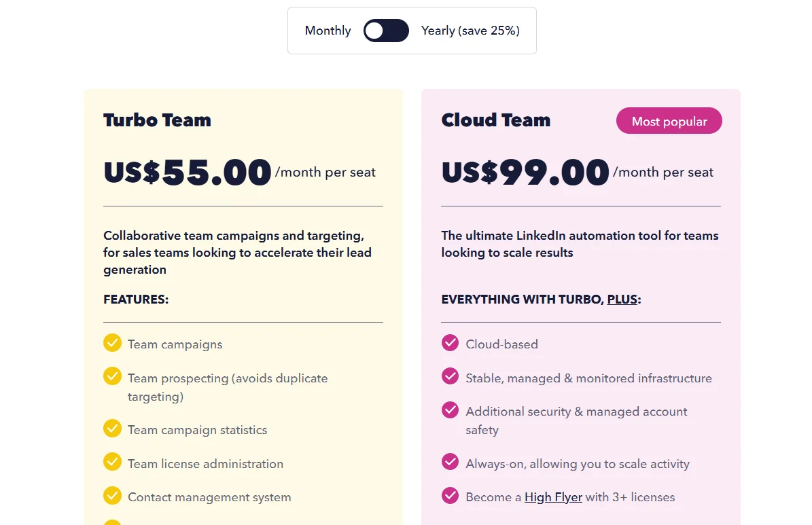812x525 pixels.
Task: Click the US$55.00 Turbo Team price
Action: pos(188,173)
